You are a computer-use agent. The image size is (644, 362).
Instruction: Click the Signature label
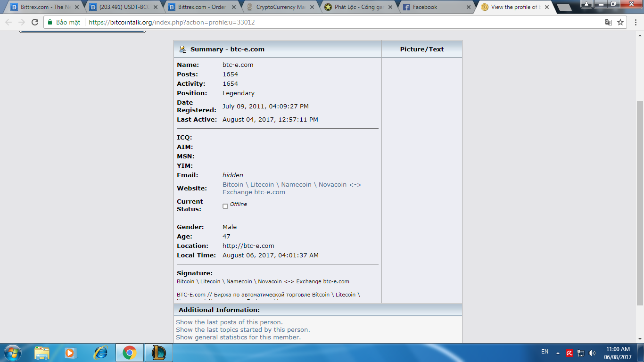(195, 273)
